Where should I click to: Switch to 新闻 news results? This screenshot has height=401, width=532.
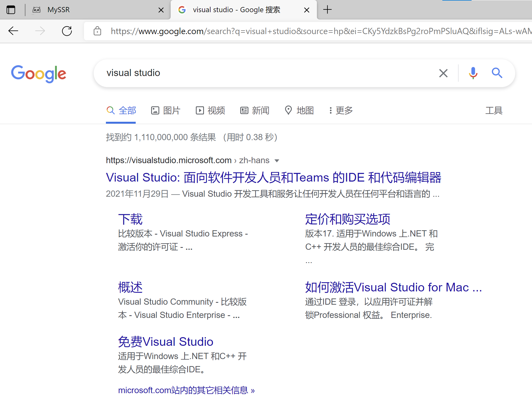tap(255, 111)
